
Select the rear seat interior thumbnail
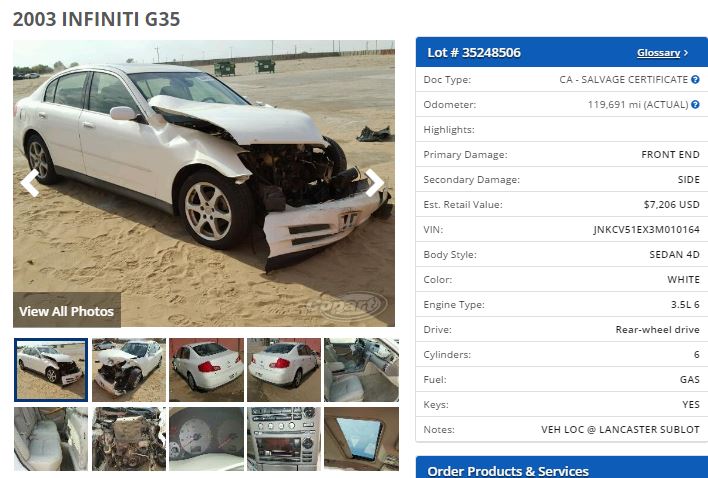coord(51,439)
